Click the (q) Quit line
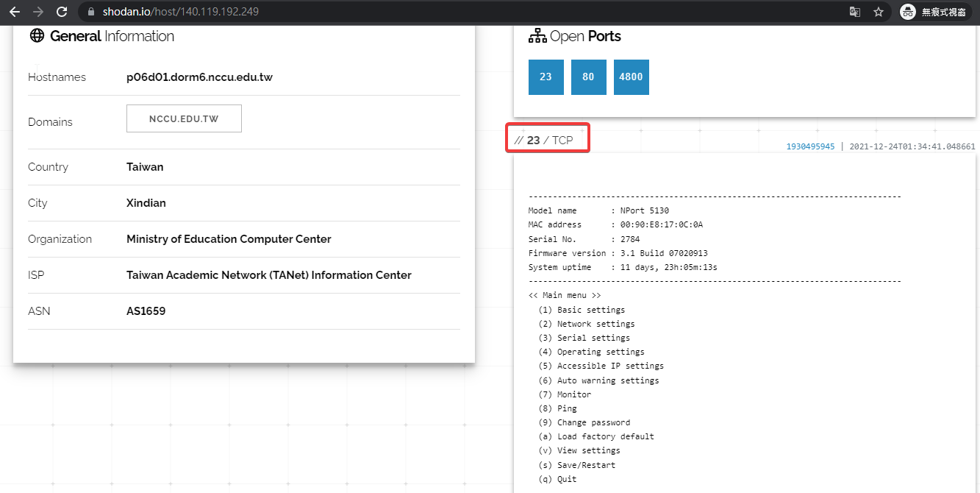Viewport: 980px width, 493px height. pyautogui.click(x=557, y=479)
